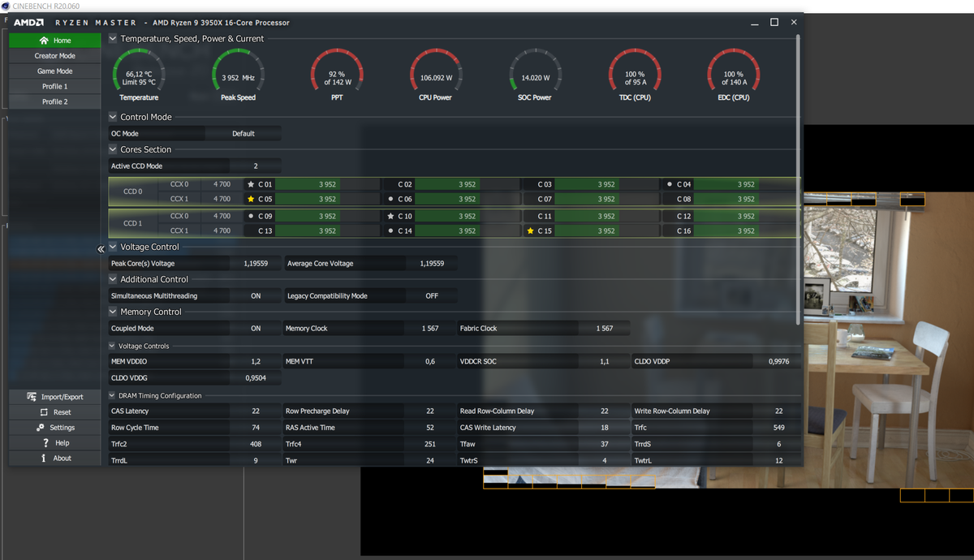Viewport: 974px width, 560px height.
Task: Click the star icon next to C 01
Action: [251, 184]
